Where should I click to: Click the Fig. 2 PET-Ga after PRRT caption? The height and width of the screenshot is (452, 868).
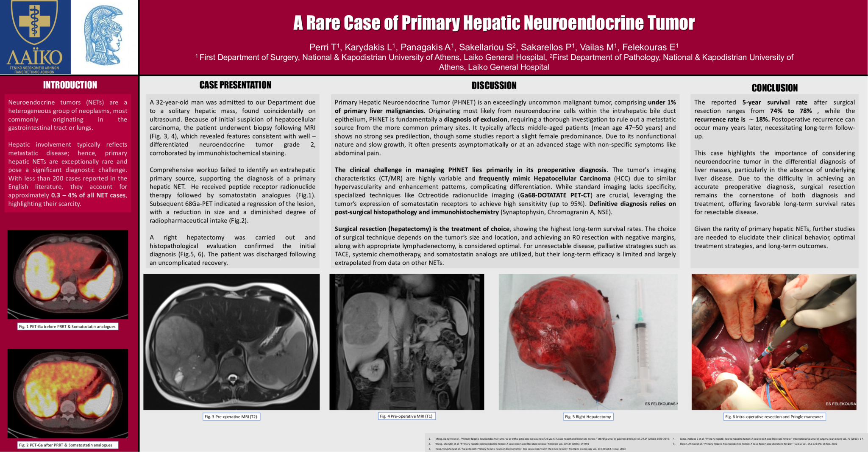coord(67,445)
